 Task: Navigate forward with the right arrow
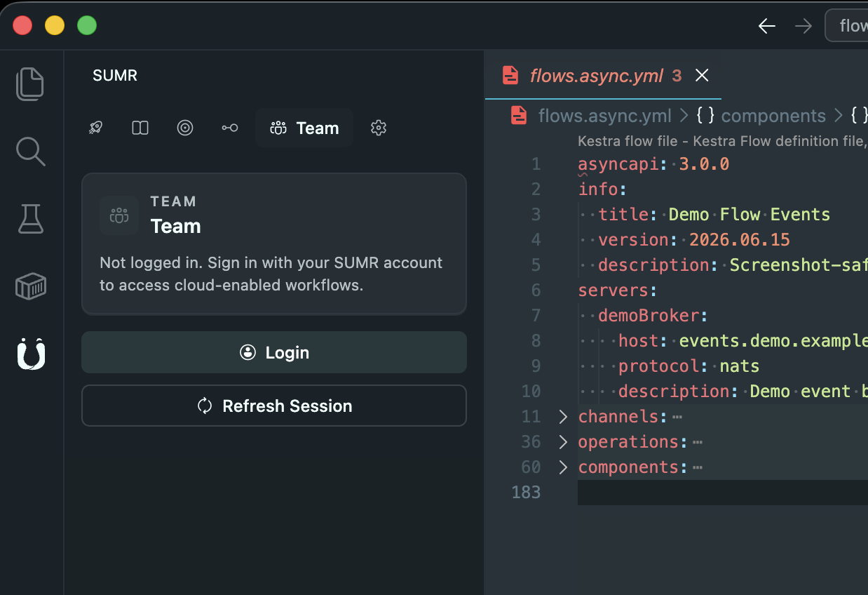(x=803, y=26)
